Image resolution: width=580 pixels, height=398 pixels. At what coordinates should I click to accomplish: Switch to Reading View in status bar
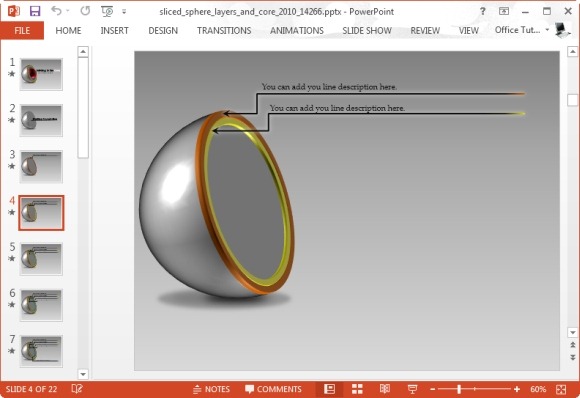click(x=385, y=389)
